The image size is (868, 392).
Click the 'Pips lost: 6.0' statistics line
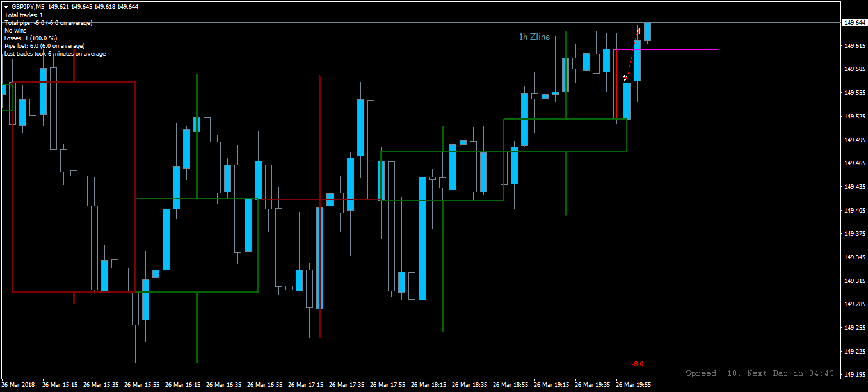coord(44,46)
